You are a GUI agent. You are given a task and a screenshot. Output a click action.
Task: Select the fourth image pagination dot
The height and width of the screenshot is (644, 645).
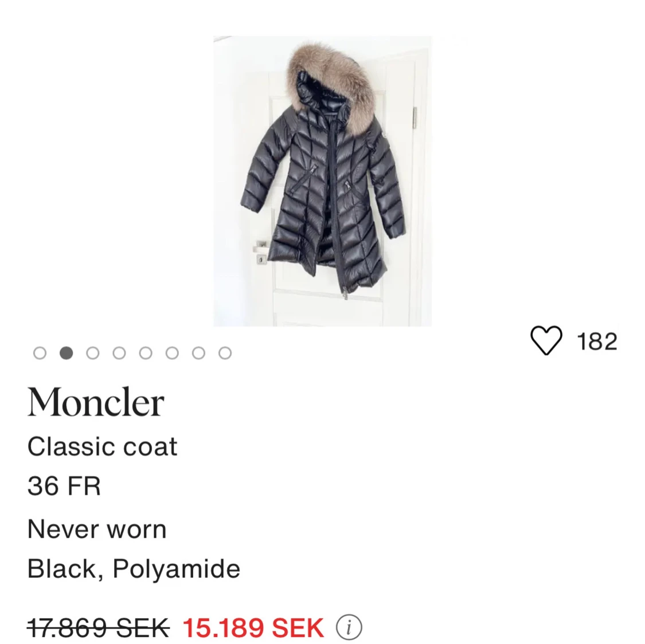(119, 353)
